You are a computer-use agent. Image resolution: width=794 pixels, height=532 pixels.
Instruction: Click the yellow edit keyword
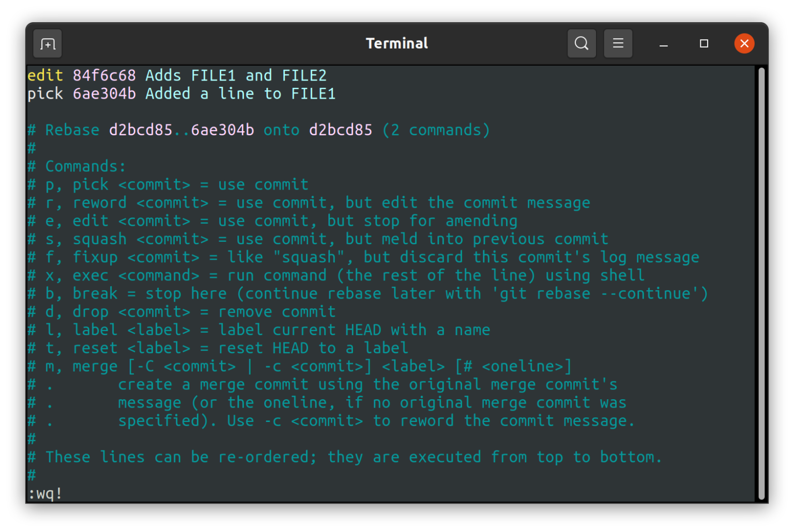click(45, 75)
